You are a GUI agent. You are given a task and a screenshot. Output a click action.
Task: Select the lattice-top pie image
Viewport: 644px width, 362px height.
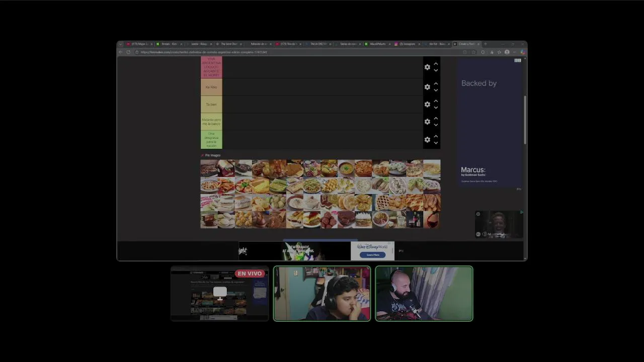point(380,202)
